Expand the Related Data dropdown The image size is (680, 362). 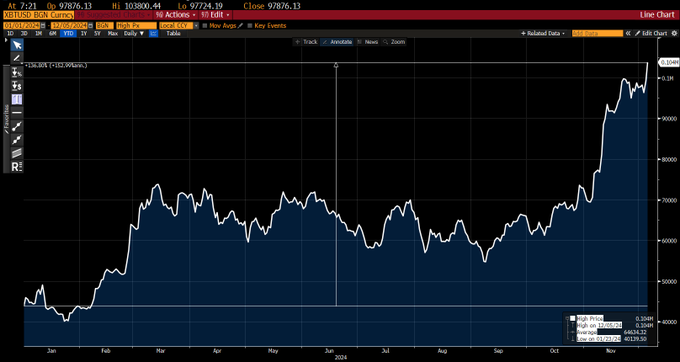543,33
